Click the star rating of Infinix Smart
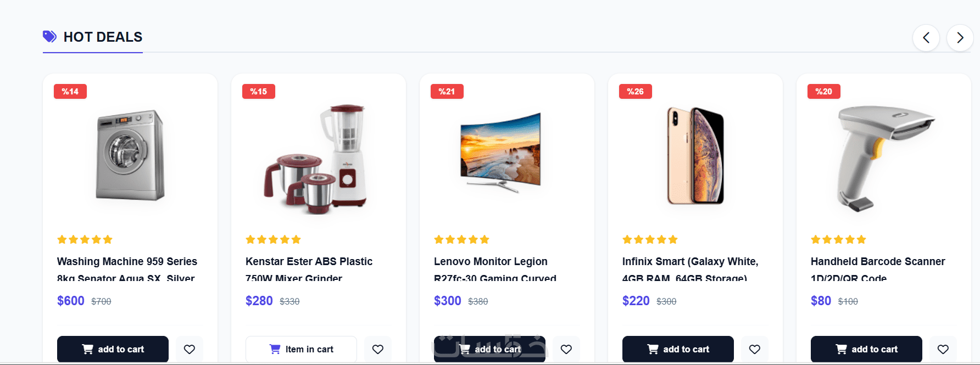980x365 pixels. point(650,239)
